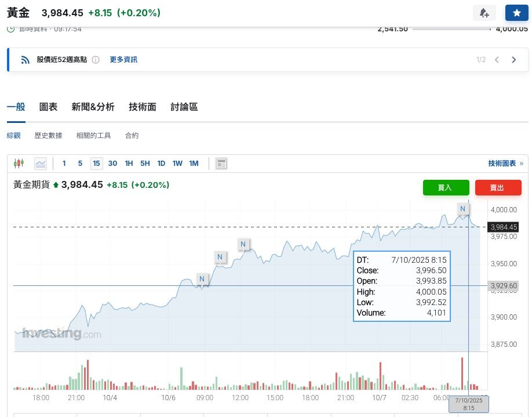This screenshot has height=417, width=532.
Task: Expand 技術圖表 with the double arrow
Action: [520, 163]
